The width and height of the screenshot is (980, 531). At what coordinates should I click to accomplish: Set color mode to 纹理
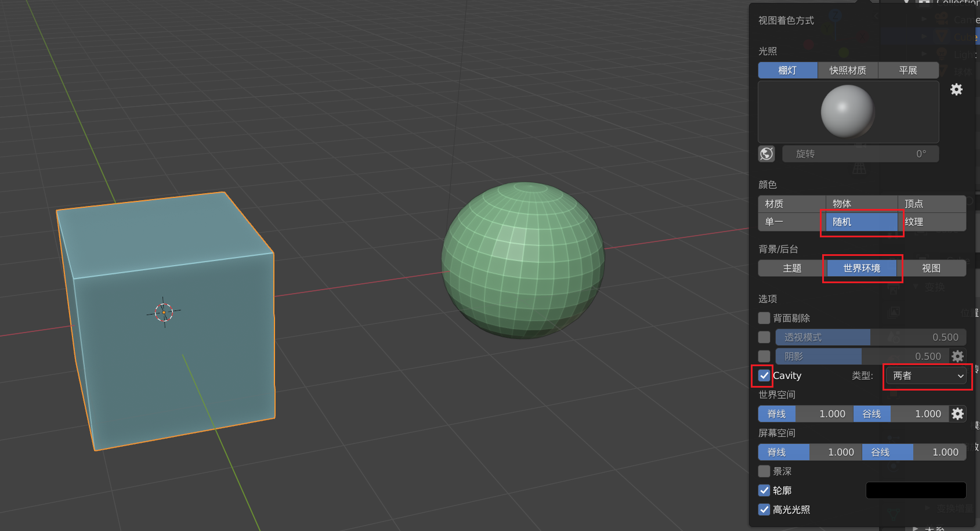(932, 222)
